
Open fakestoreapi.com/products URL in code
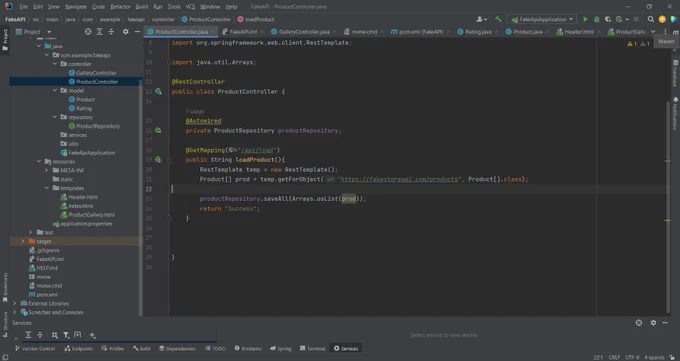[399, 179]
